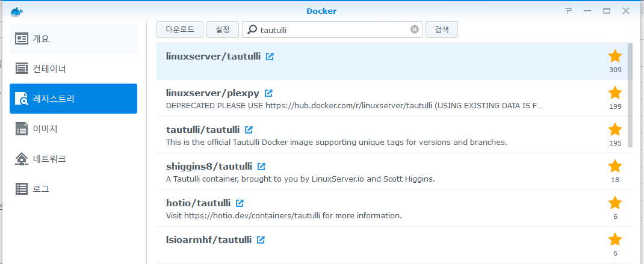Click the 다운로드 button

pos(180,29)
